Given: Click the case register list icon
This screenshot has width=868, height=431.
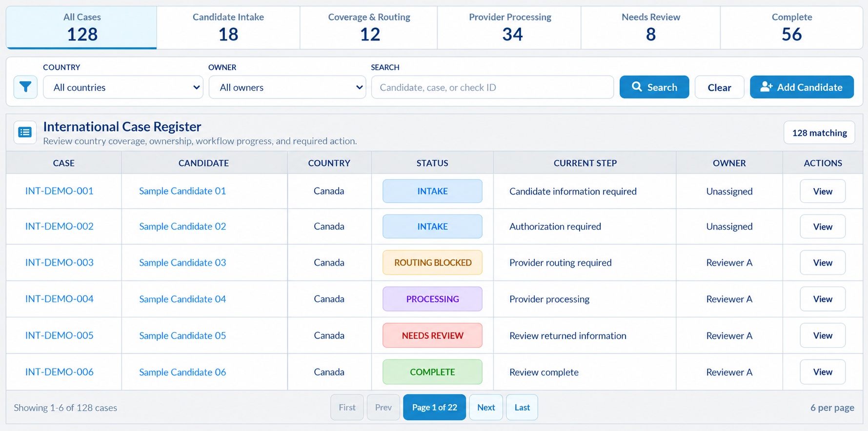Looking at the screenshot, I should 25,132.
